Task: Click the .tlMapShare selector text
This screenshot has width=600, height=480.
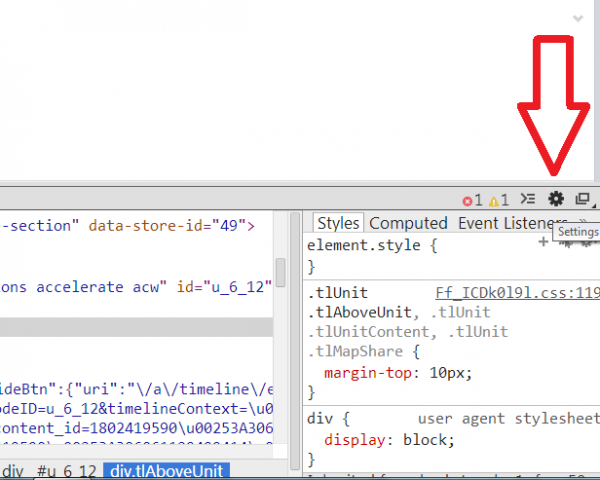Action: pos(355,351)
